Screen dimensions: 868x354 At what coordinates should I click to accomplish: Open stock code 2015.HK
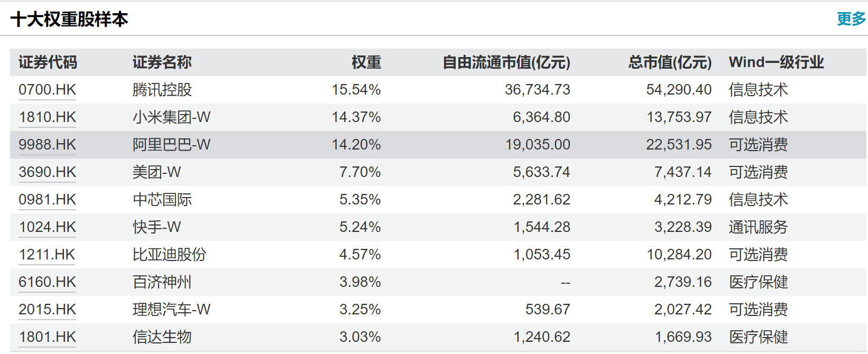[48, 310]
